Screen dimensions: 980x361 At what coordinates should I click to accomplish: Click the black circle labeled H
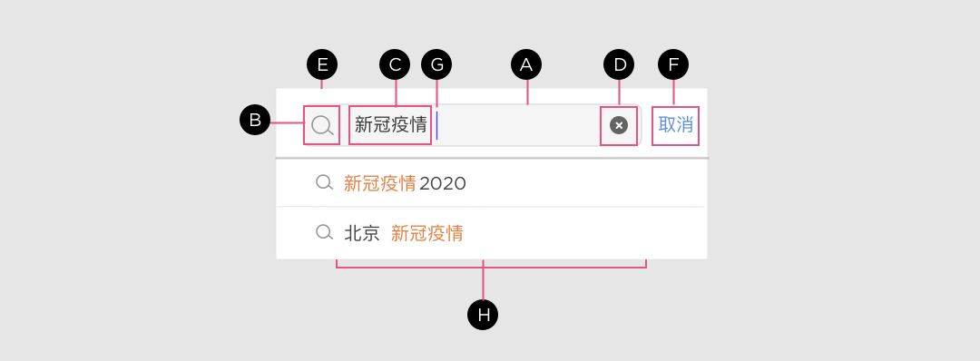pos(483,315)
